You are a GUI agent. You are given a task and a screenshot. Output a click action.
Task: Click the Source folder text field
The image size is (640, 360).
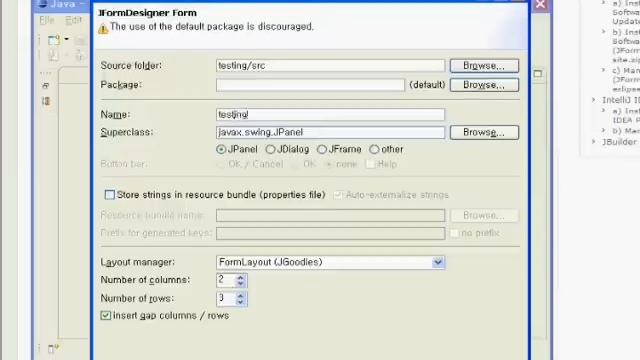tap(330, 66)
